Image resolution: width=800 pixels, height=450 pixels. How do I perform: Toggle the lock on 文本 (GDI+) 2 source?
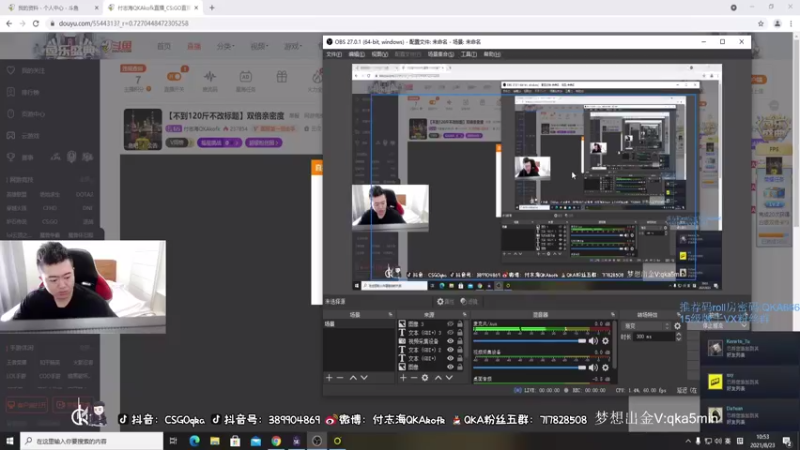tap(460, 350)
